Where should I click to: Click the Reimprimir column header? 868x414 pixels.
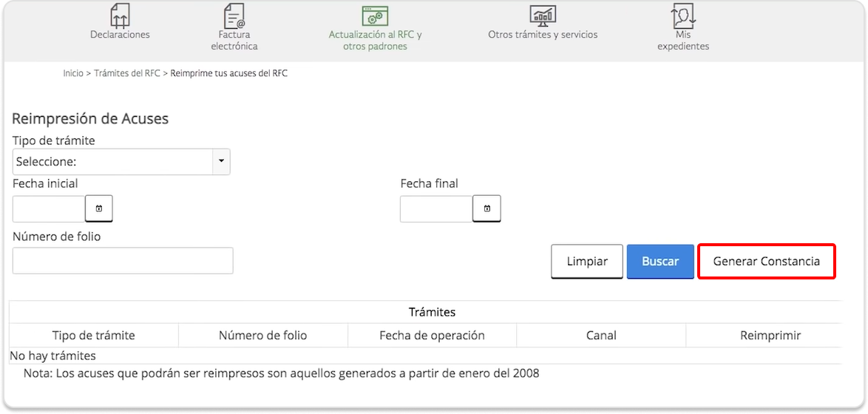[770, 336]
